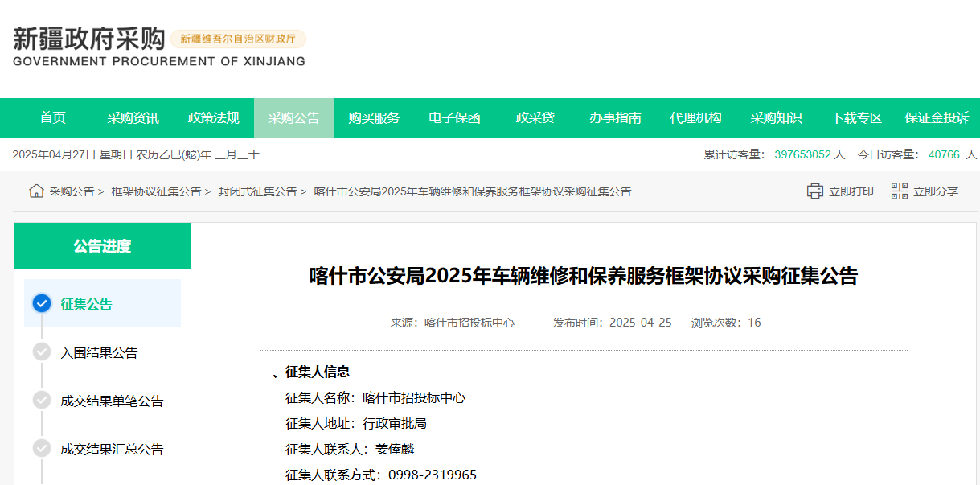Screen dimensions: 980x485
Task: Click the printer icon
Action: point(814,191)
